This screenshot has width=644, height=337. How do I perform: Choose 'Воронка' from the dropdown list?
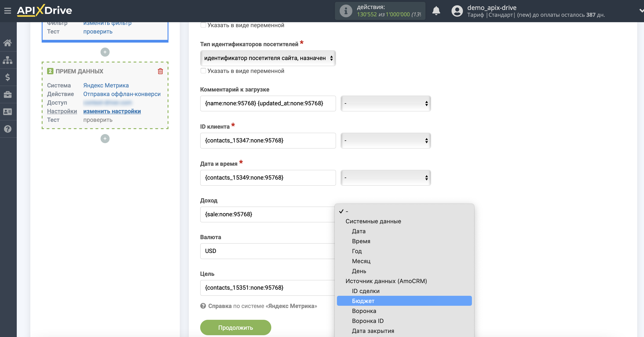pyautogui.click(x=404, y=311)
